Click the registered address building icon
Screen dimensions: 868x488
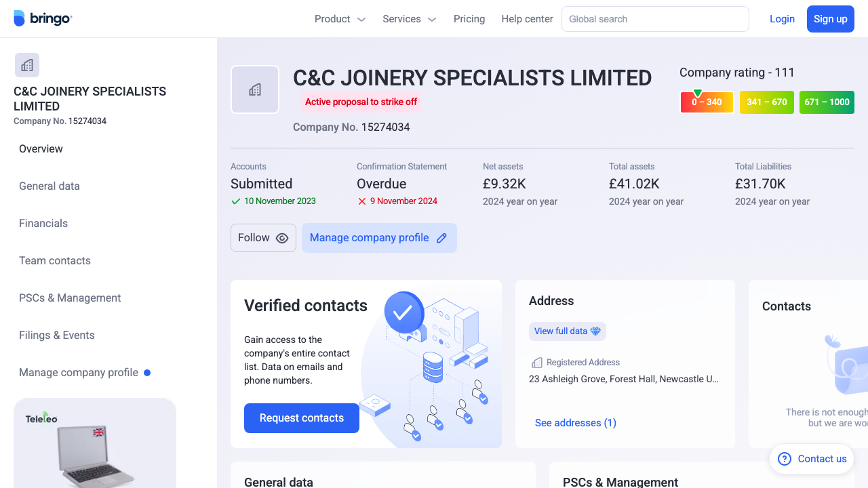click(x=537, y=362)
